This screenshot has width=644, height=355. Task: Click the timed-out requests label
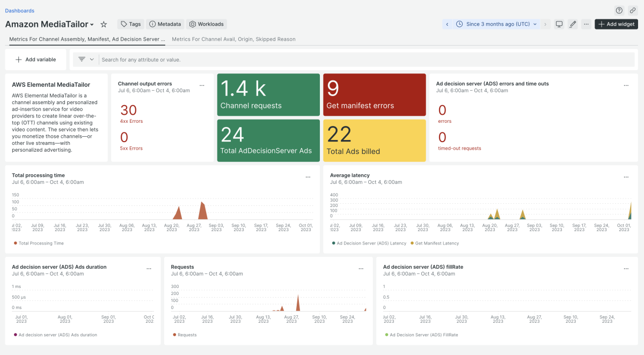[459, 149]
